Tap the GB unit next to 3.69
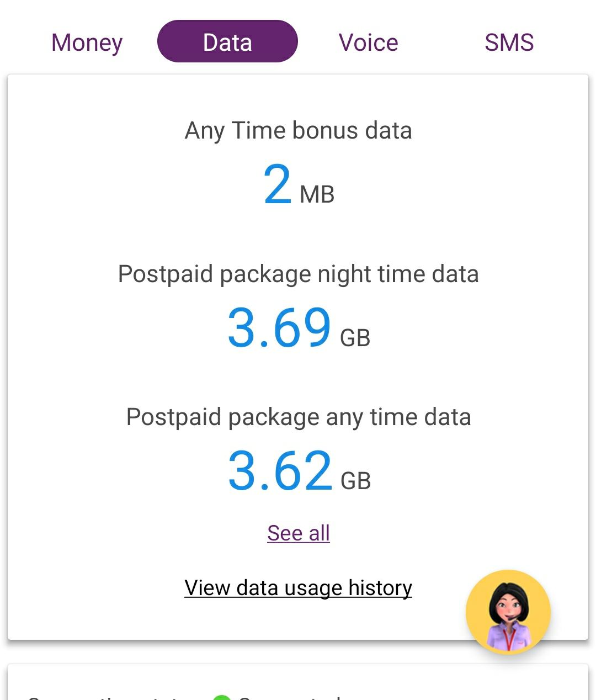The height and width of the screenshot is (700, 596). [x=355, y=338]
